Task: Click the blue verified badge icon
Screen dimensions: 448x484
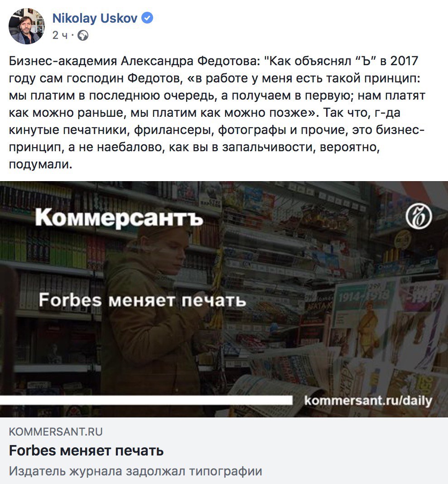Action: click(x=147, y=18)
